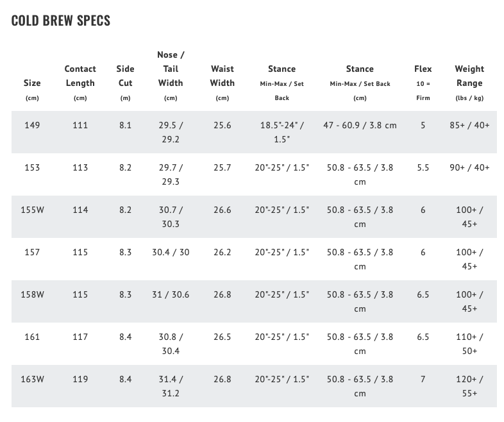This screenshot has width=504, height=422.
Task: Click the flex value 7
Action: click(x=423, y=379)
